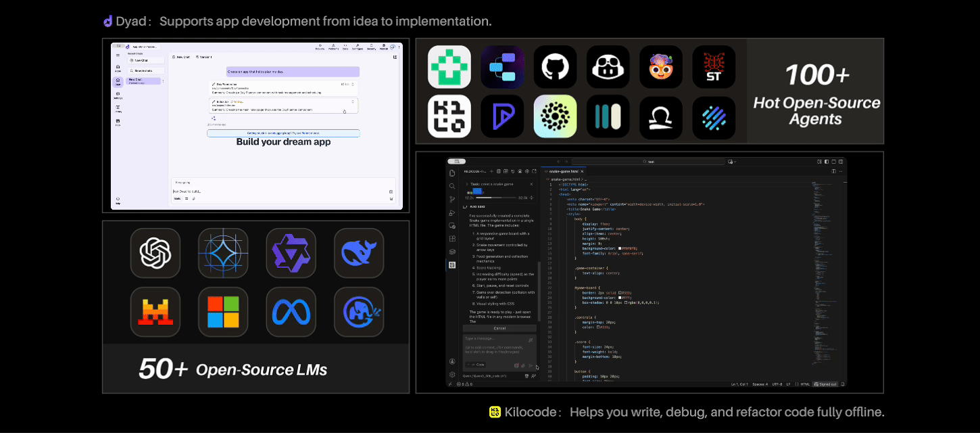Choose the blue sparkle star model icon
Viewport: 980px width, 433px height.
pos(223,253)
